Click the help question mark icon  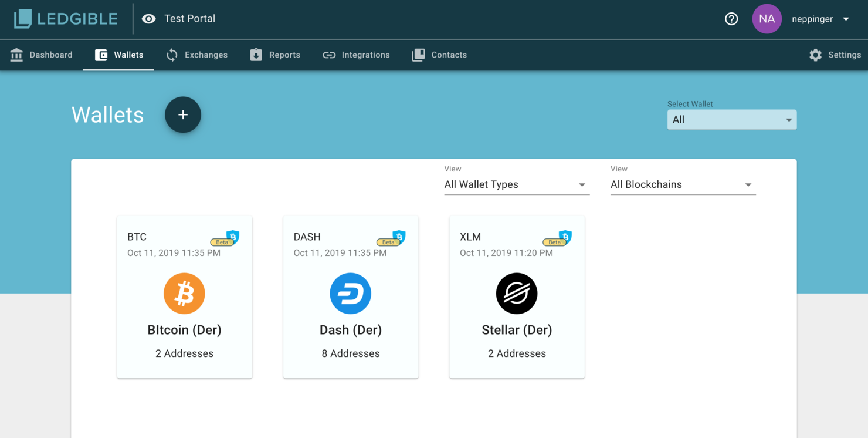[731, 18]
